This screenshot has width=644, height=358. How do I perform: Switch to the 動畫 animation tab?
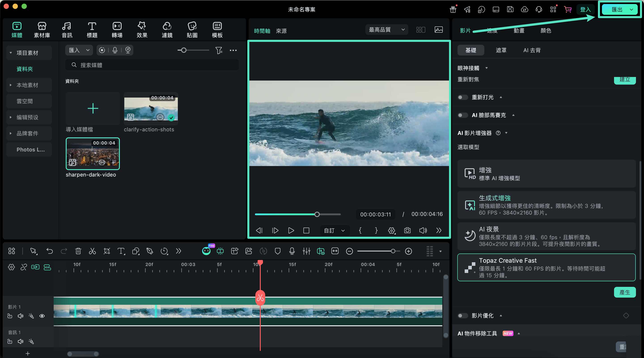point(519,30)
